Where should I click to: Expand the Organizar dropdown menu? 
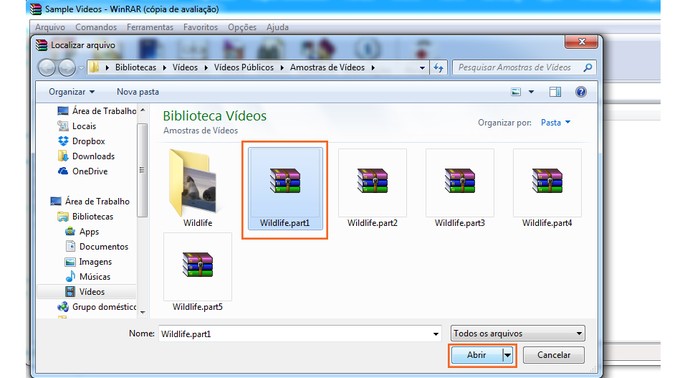tap(72, 92)
